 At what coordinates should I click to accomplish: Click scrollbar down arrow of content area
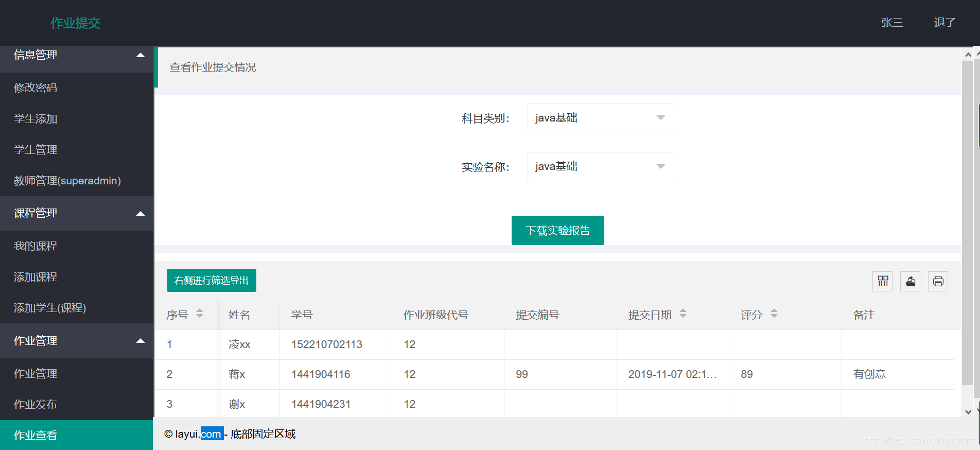(x=968, y=412)
